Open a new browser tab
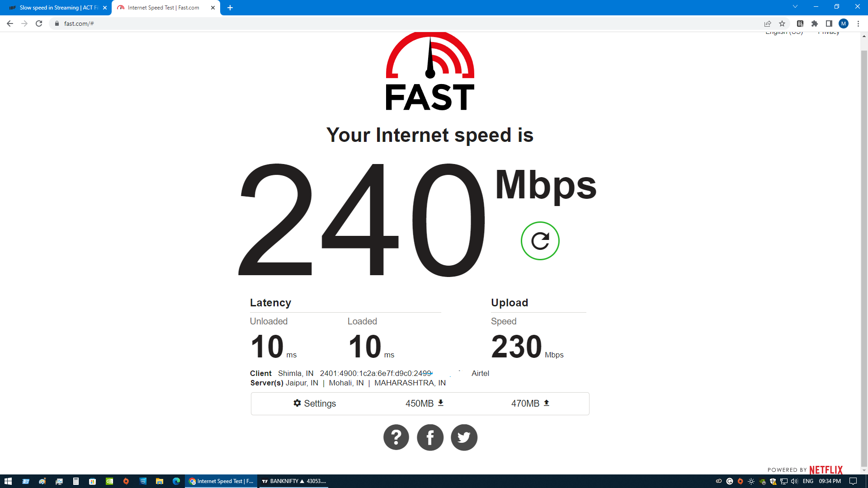868x488 pixels. point(230,8)
